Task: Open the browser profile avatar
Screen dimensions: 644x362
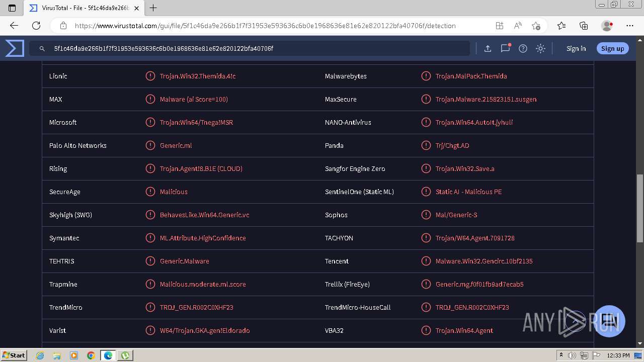Action: 607,26
